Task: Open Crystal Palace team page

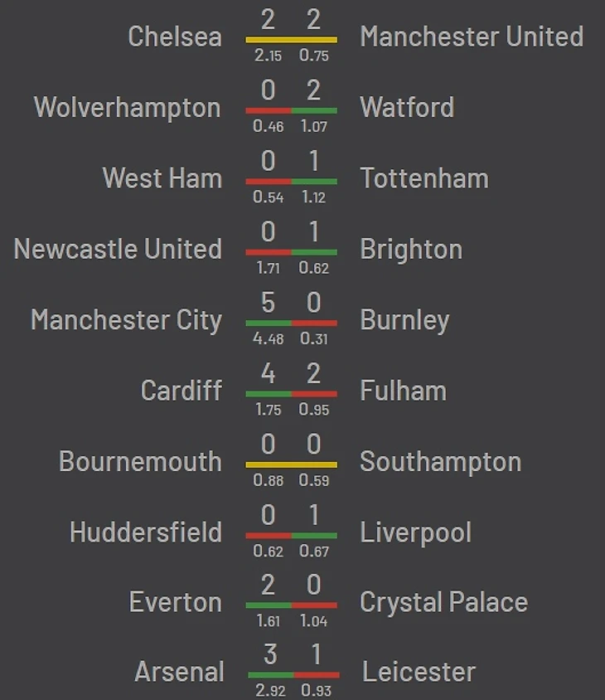Action: pos(443,603)
